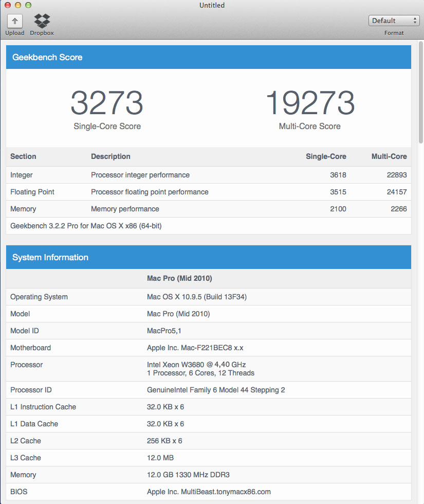Click the Dropbox icon in toolbar
Screen dimensions: 424x504
click(42, 21)
